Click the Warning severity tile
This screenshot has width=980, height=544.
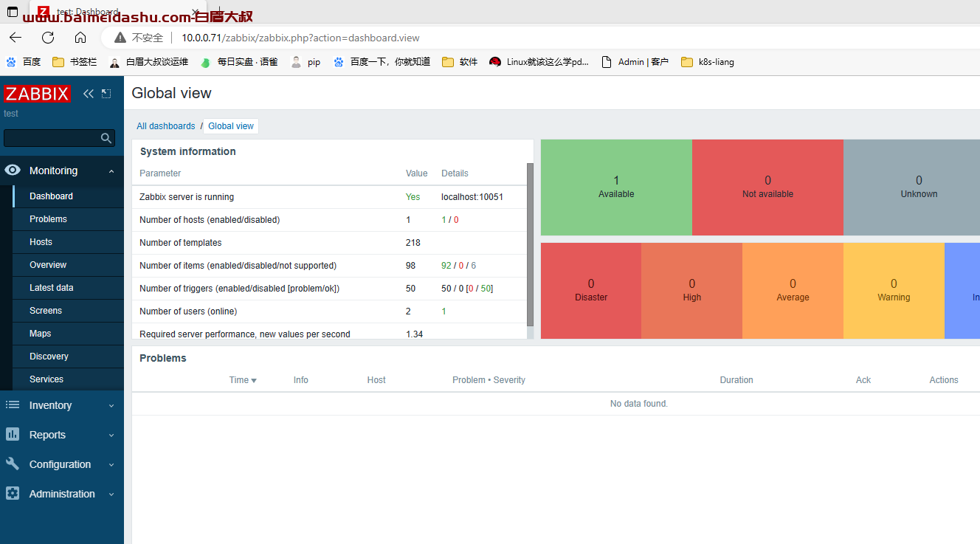[894, 291]
